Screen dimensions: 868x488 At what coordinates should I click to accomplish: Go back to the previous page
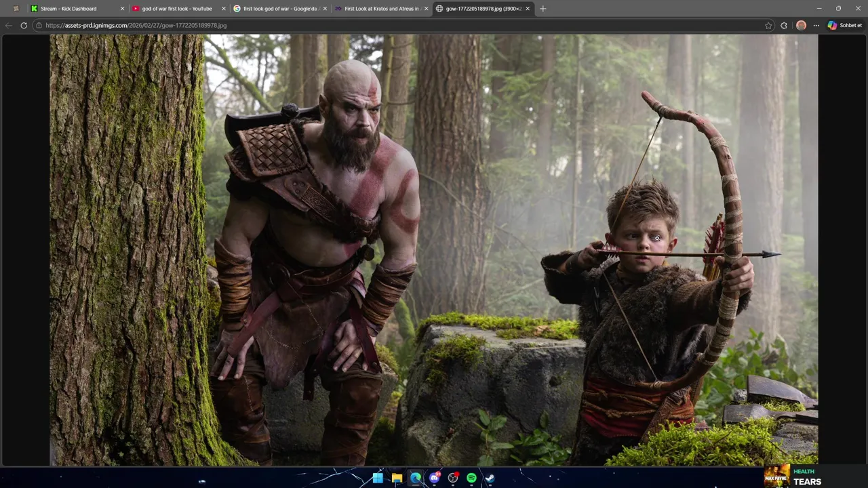click(8, 25)
